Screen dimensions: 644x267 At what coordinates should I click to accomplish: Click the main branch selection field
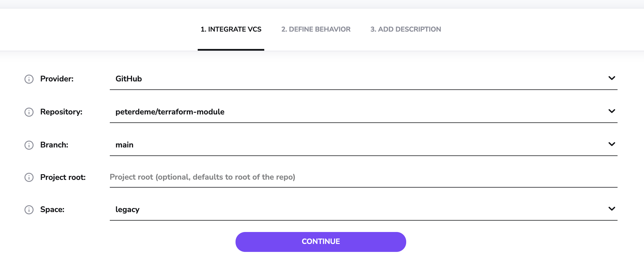pos(125,145)
